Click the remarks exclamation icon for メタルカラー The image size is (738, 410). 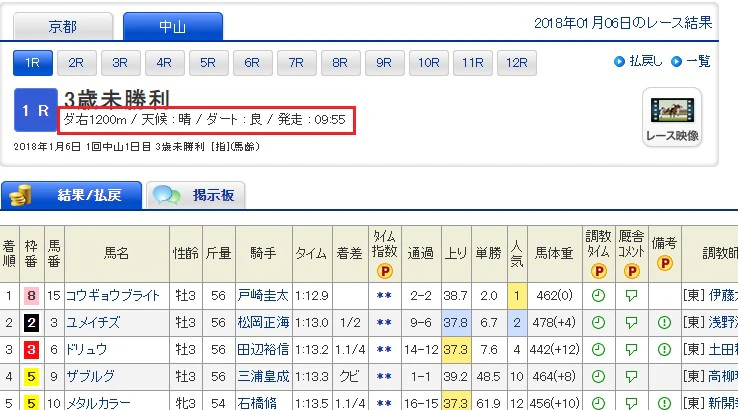pos(664,403)
